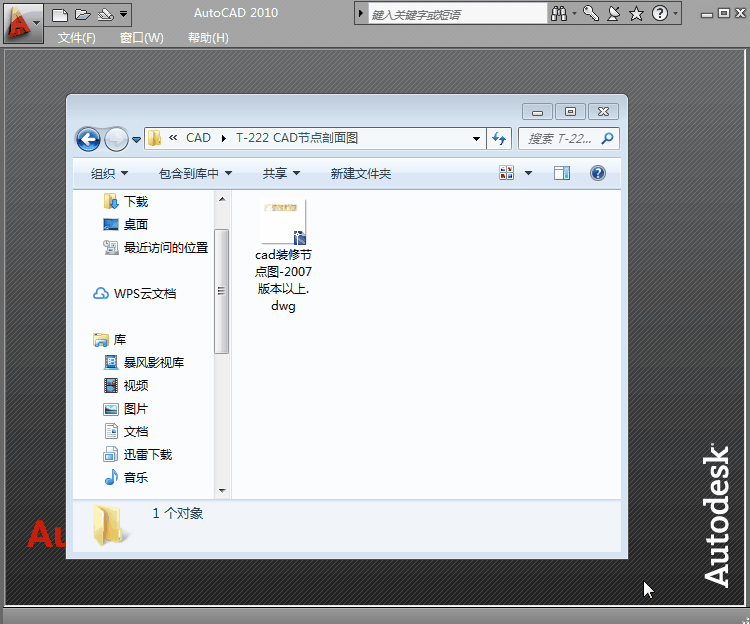Select 暴风影视库 library
The width and height of the screenshot is (750, 624).
[x=144, y=362]
